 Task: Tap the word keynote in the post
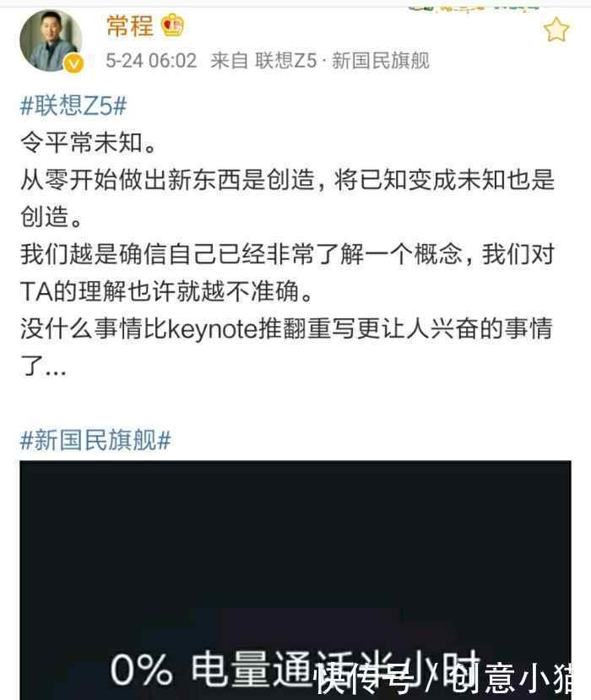[213, 329]
